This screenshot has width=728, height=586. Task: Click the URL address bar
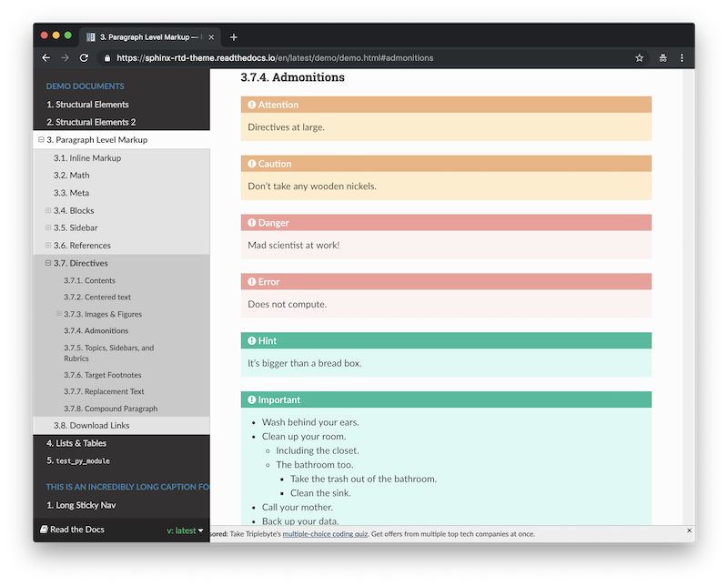point(364,57)
